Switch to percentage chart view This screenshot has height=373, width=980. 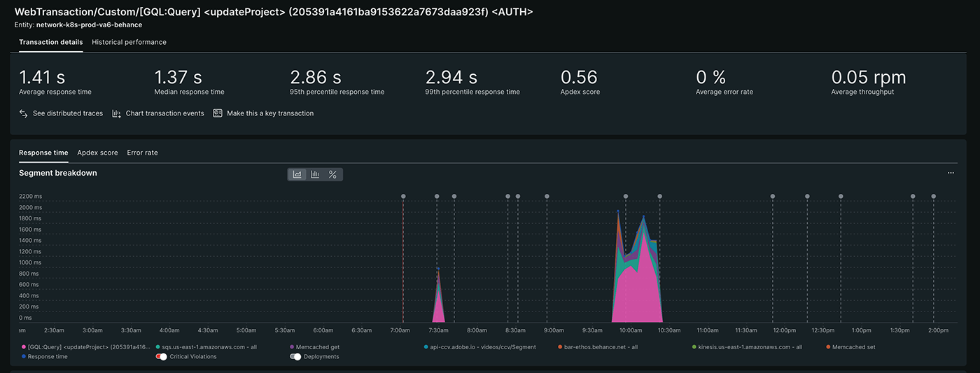pos(332,174)
